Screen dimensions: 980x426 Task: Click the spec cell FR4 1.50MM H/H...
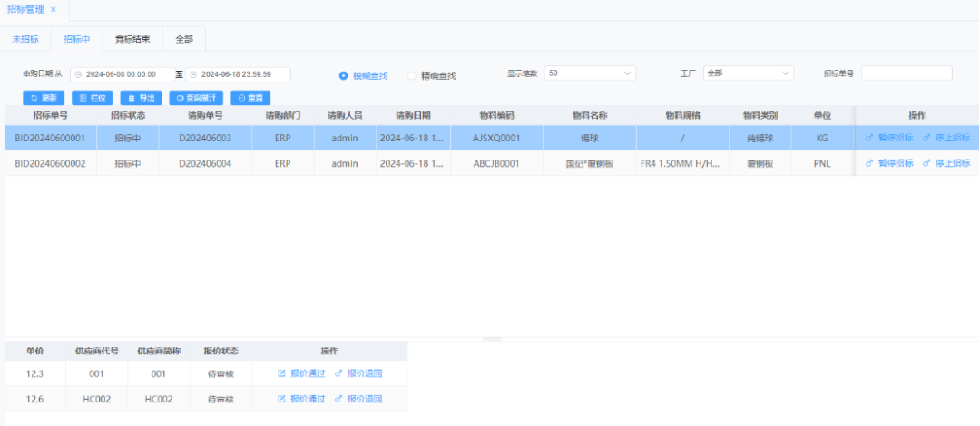[682, 163]
